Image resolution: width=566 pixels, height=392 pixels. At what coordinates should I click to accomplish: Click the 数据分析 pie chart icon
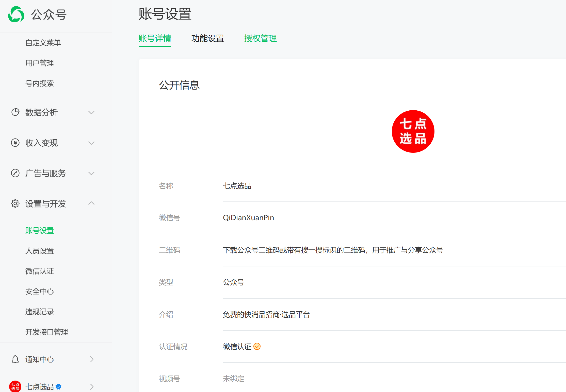click(x=15, y=112)
